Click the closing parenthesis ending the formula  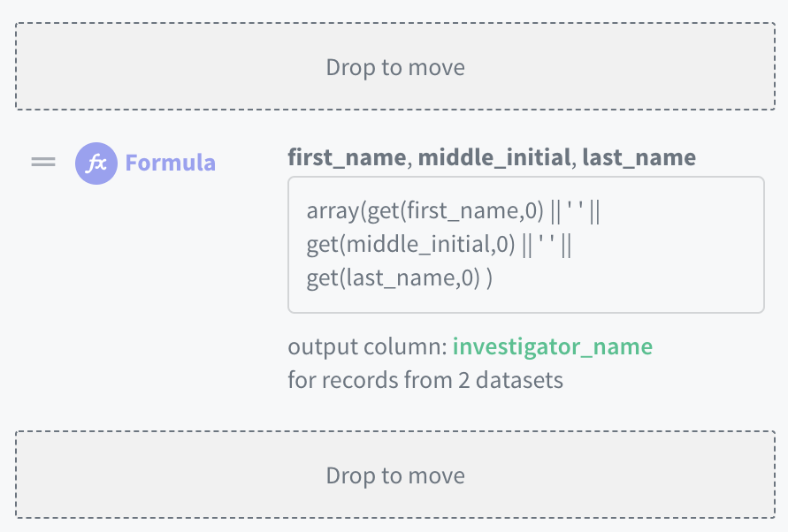point(490,280)
